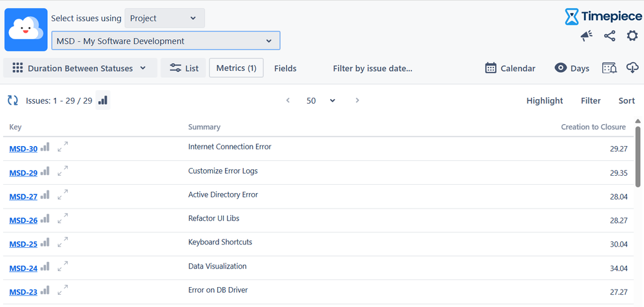Open Duration Between Statuses report dropdown
This screenshot has width=644, height=307.
point(80,68)
